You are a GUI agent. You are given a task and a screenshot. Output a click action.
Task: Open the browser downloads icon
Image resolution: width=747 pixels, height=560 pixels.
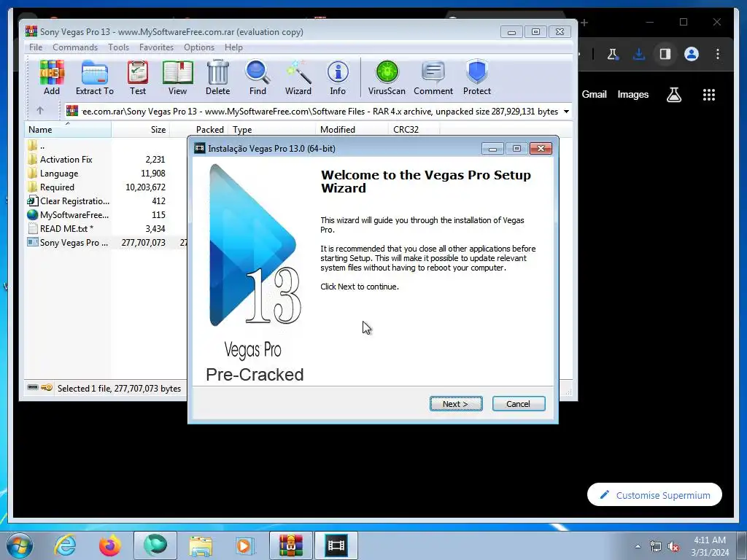[x=639, y=54]
